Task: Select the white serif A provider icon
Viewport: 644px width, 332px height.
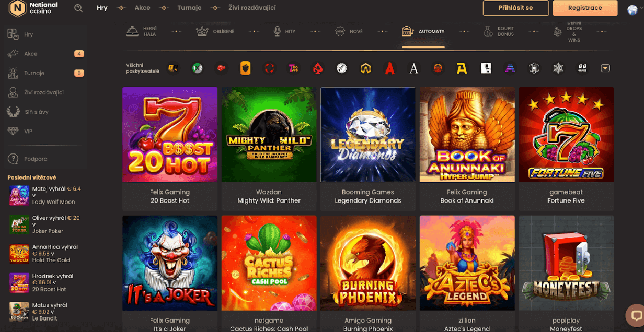Action: [413, 68]
